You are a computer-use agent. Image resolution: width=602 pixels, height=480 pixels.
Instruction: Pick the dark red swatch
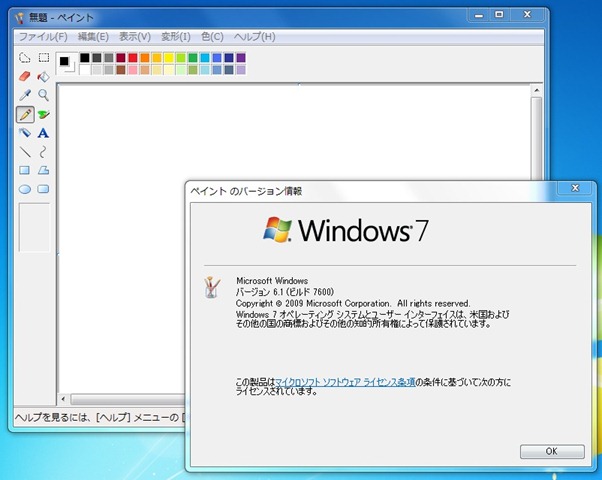tap(121, 58)
